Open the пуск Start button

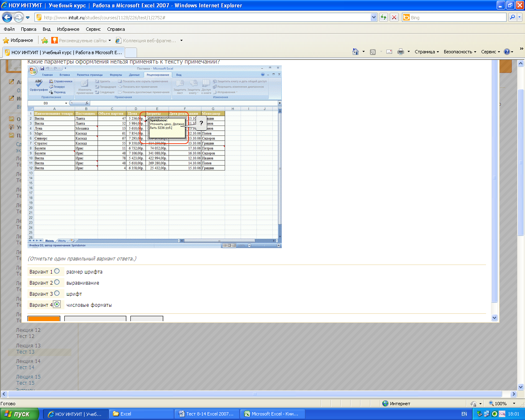click(x=19, y=414)
